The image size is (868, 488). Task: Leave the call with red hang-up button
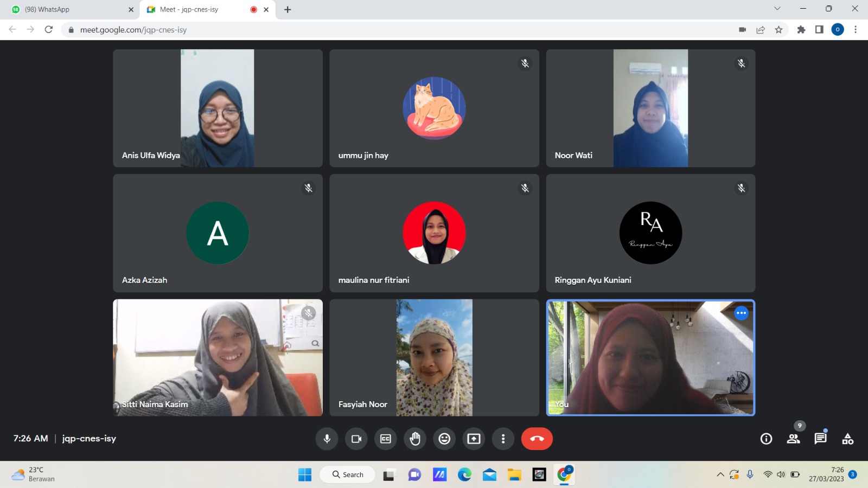click(537, 439)
